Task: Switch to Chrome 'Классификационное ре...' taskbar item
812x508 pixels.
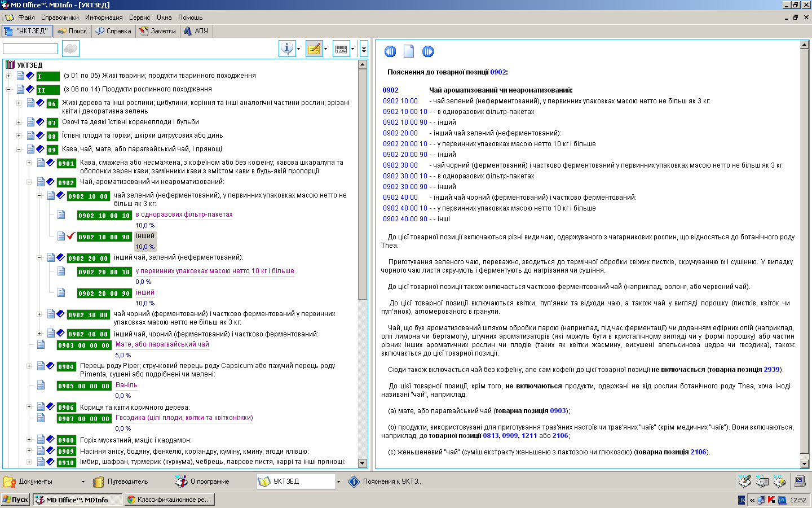Action: point(169,500)
